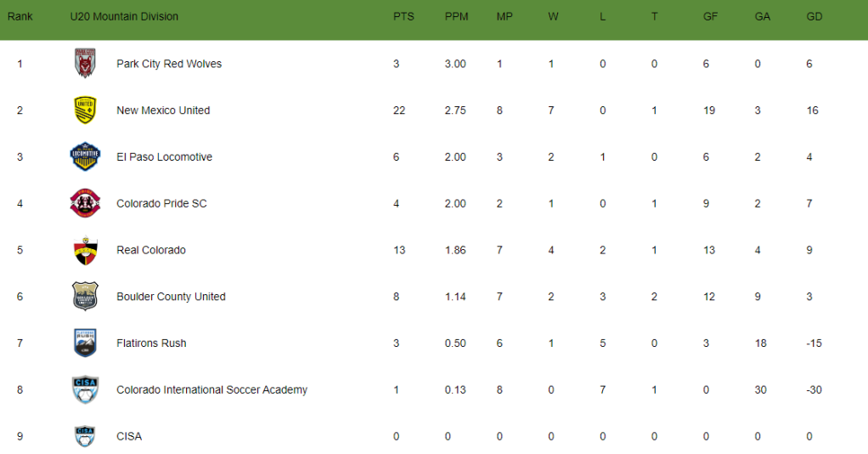
Task: Select the Flatirons Rush team name
Action: (x=151, y=343)
